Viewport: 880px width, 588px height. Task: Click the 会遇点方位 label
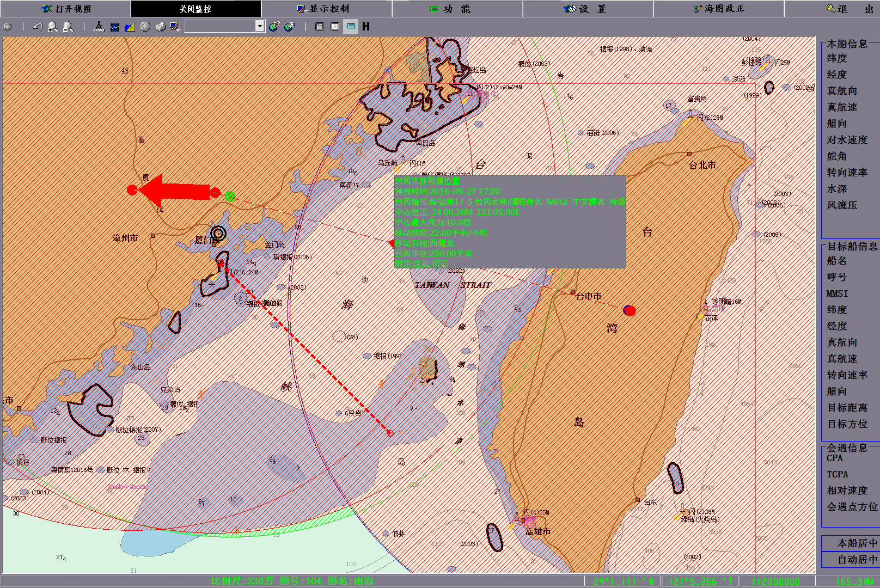(852, 507)
